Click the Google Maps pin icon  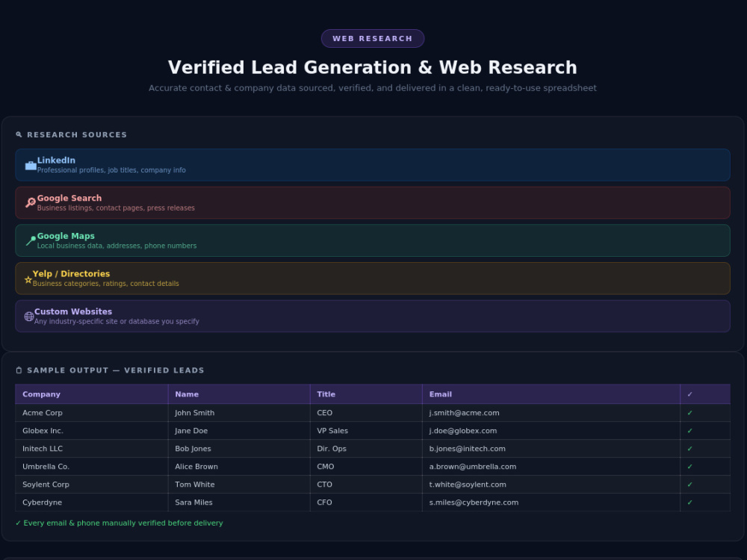31,241
